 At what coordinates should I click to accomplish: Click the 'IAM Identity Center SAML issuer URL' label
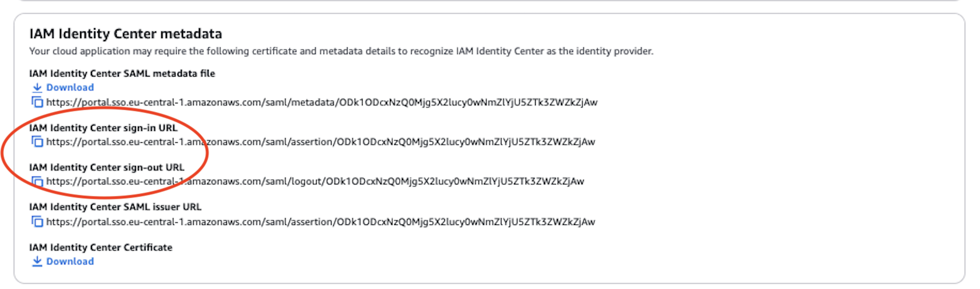pos(115,207)
